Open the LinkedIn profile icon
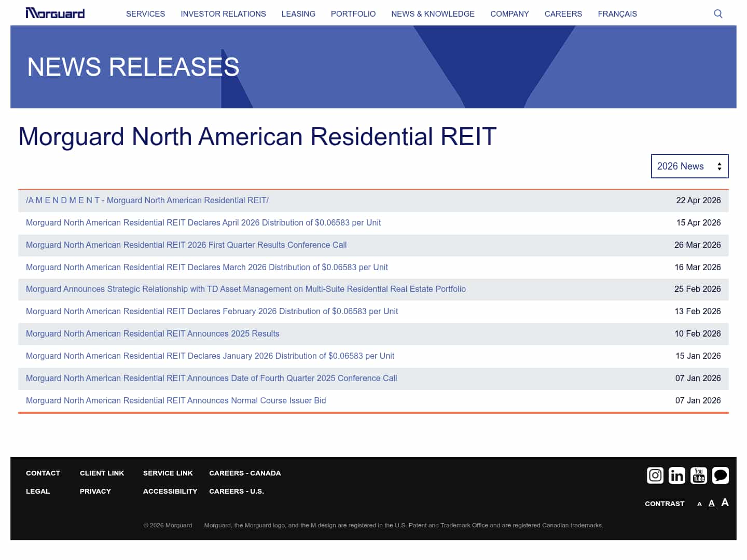Screen dimensions: 747x560 (677, 475)
